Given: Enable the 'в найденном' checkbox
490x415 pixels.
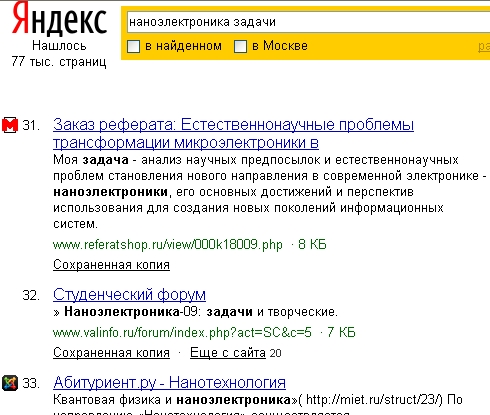Looking at the screenshot, I should [133, 46].
